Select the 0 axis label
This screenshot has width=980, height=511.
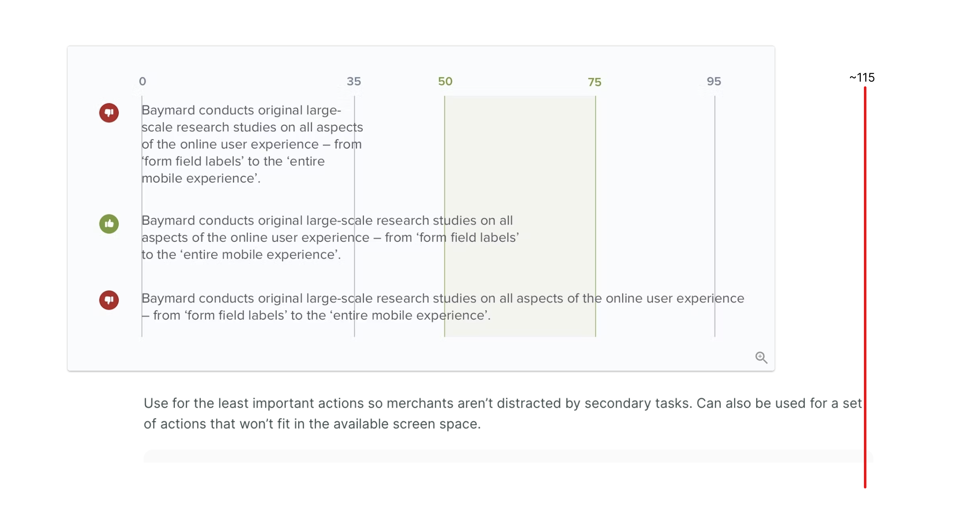pos(142,81)
